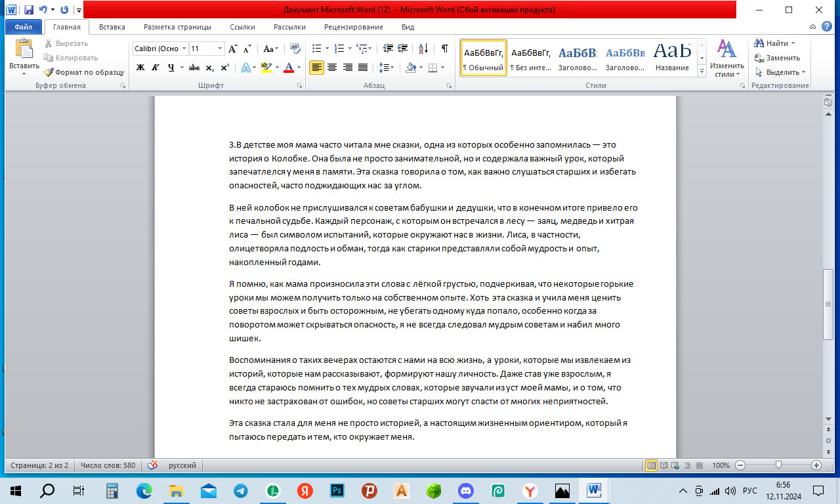The width and height of the screenshot is (840, 504).
Task: Switch to the Вставка tab
Action: [x=112, y=27]
